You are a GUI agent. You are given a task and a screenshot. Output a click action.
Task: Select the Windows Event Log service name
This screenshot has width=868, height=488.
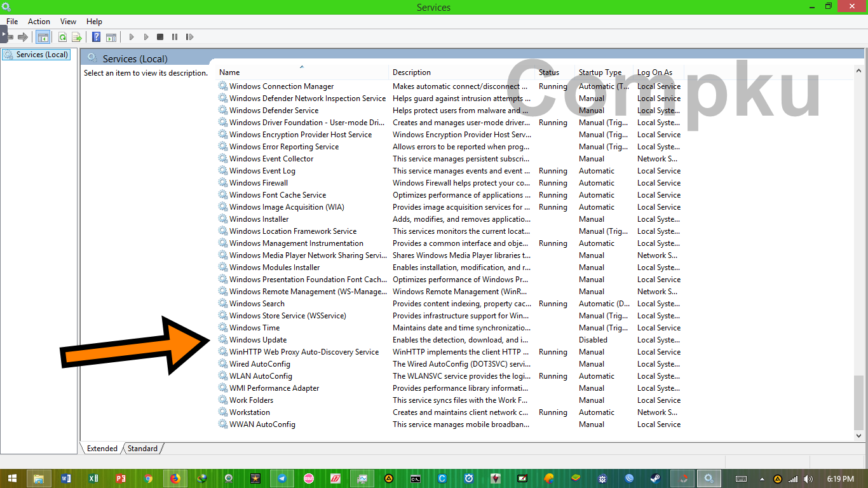click(262, 171)
